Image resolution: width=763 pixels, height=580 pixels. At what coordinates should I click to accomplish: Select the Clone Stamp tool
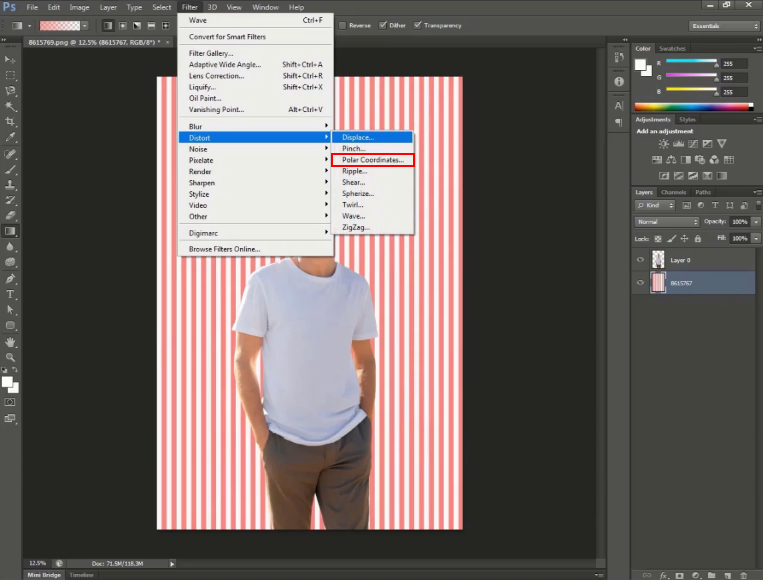pos(10,185)
